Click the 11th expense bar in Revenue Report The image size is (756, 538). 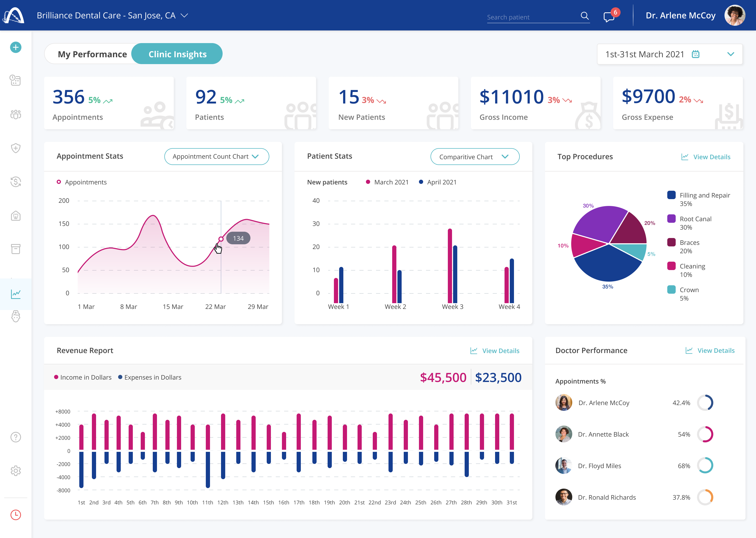(208, 470)
